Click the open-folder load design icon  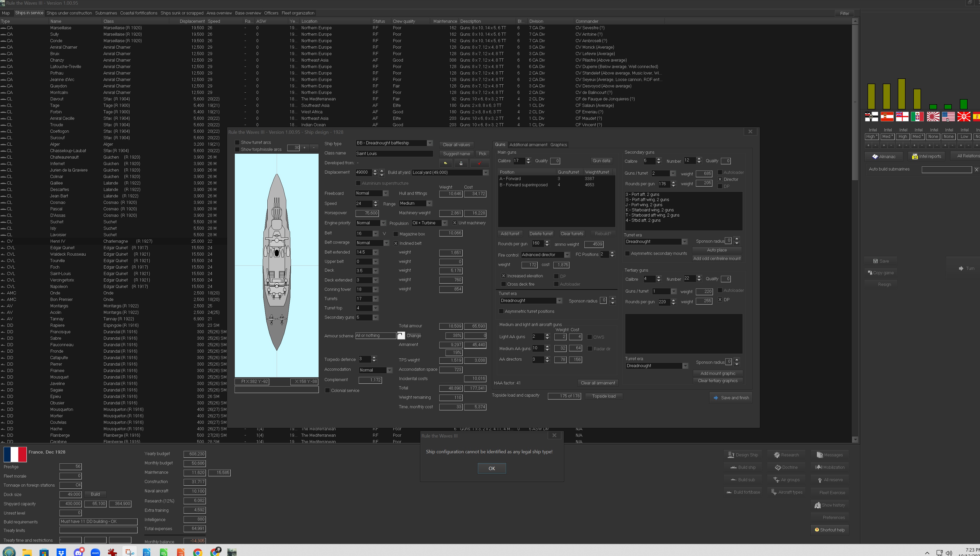pyautogui.click(x=445, y=163)
